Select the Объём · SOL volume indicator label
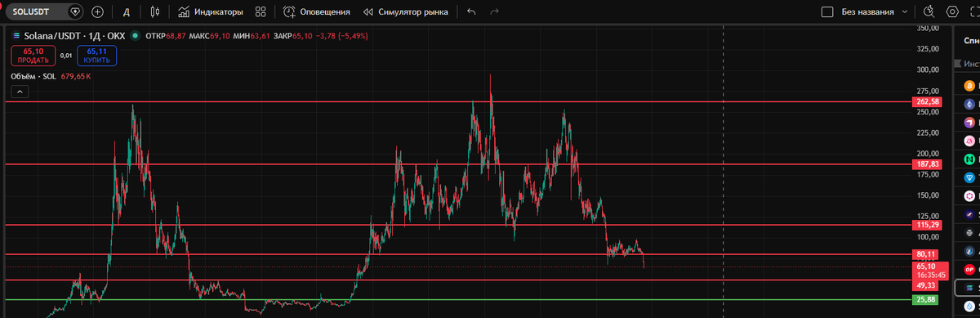This screenshot has width=980, height=318. tap(33, 76)
